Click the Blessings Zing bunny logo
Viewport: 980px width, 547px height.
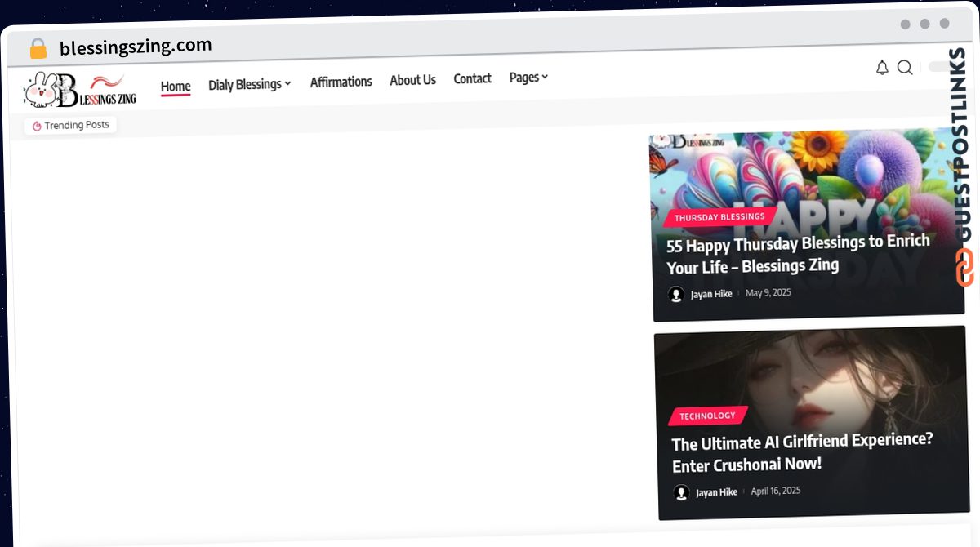pos(80,89)
